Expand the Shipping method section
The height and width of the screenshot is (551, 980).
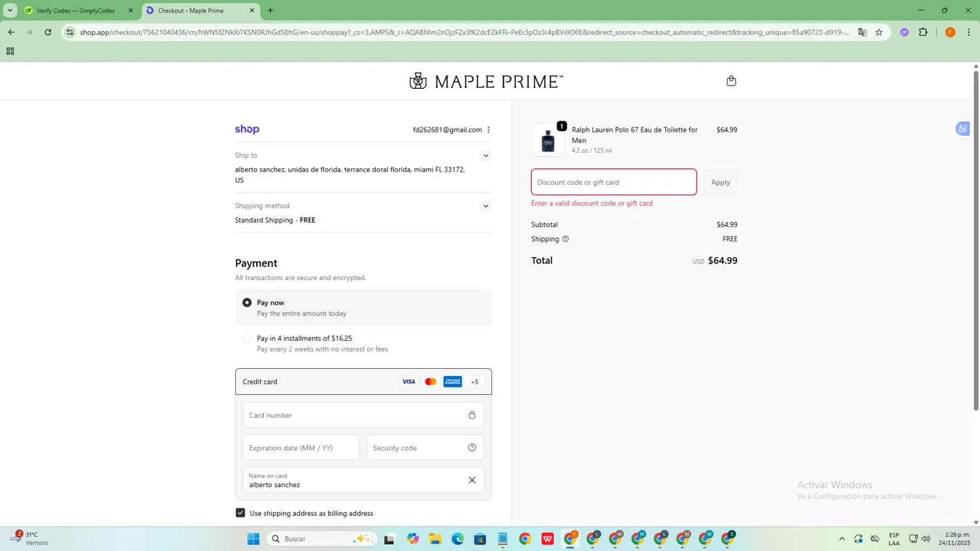[485, 206]
